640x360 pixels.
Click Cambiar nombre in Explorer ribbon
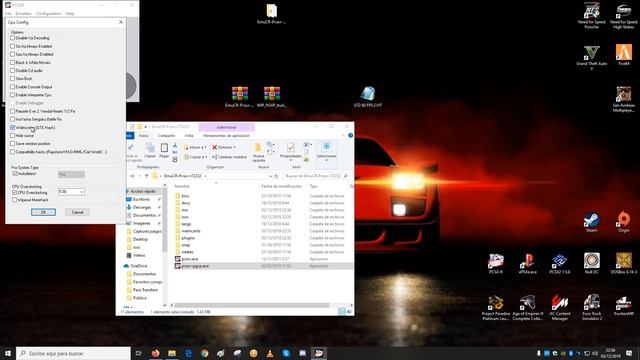coord(229,157)
